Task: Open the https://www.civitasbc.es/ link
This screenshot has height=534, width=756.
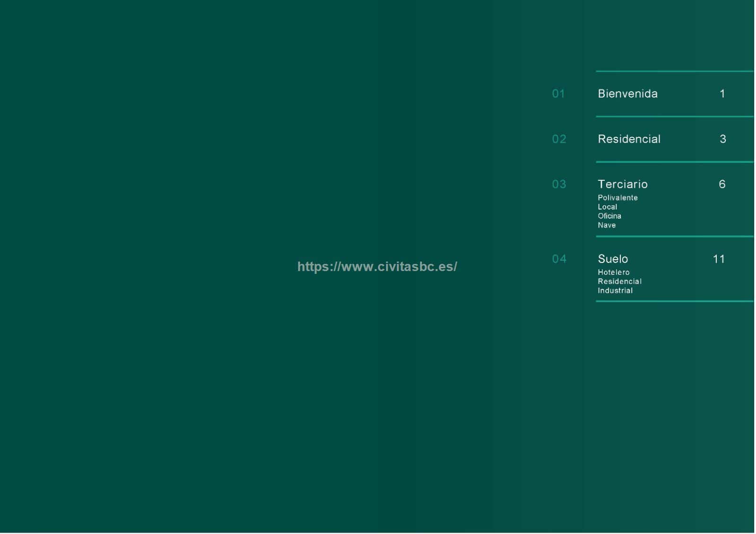Action: (377, 267)
